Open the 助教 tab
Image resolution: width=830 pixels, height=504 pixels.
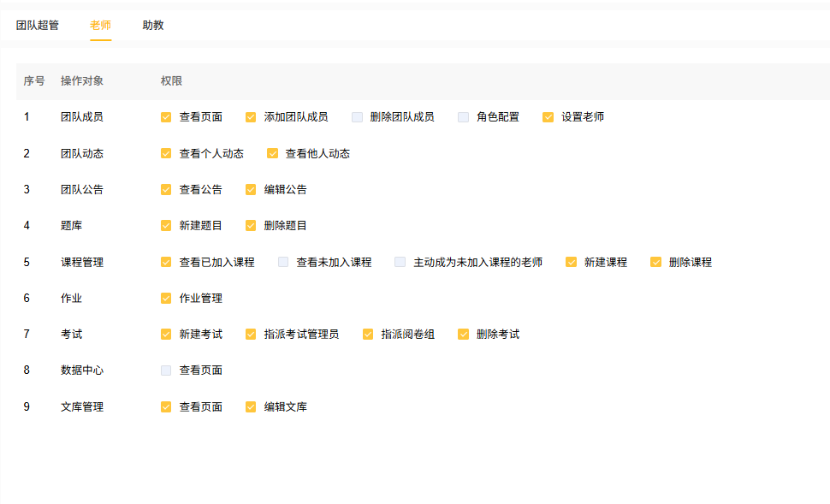click(x=153, y=25)
